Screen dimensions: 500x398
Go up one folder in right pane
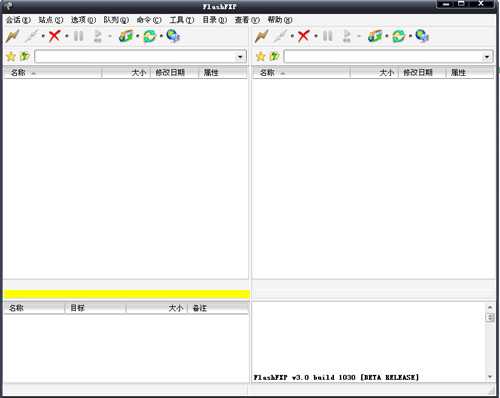click(274, 57)
